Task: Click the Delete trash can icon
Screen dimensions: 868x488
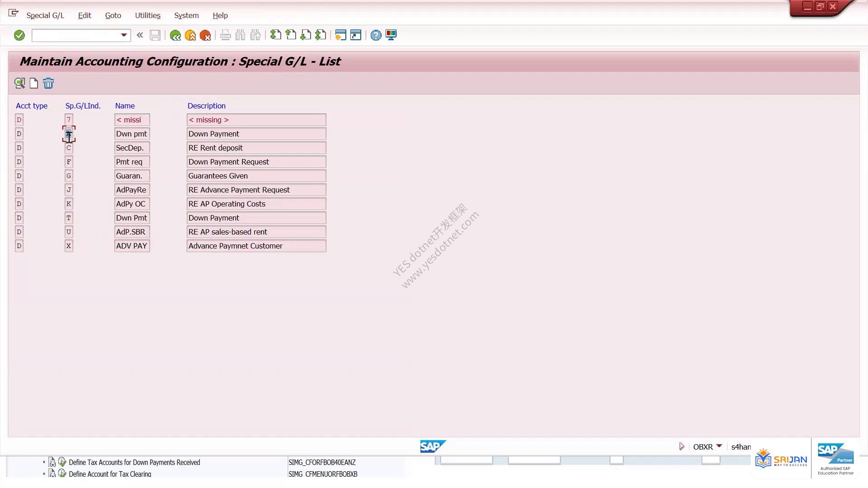Action: coord(48,83)
